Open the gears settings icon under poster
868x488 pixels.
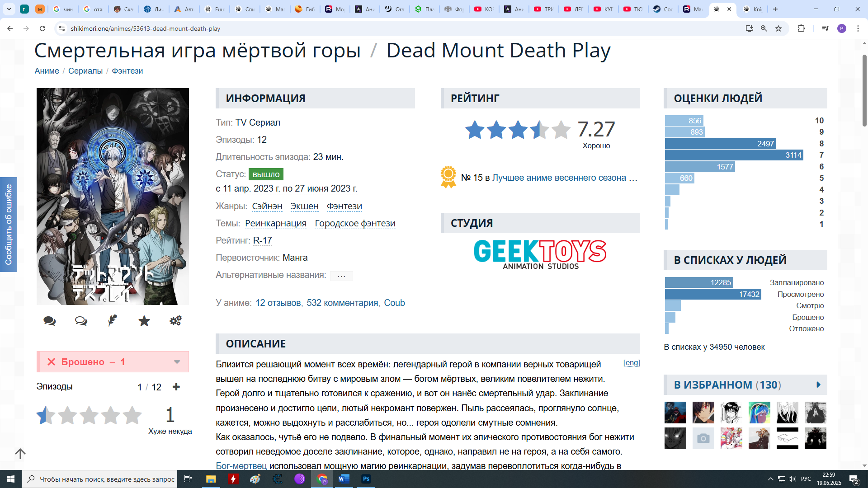[175, 321]
